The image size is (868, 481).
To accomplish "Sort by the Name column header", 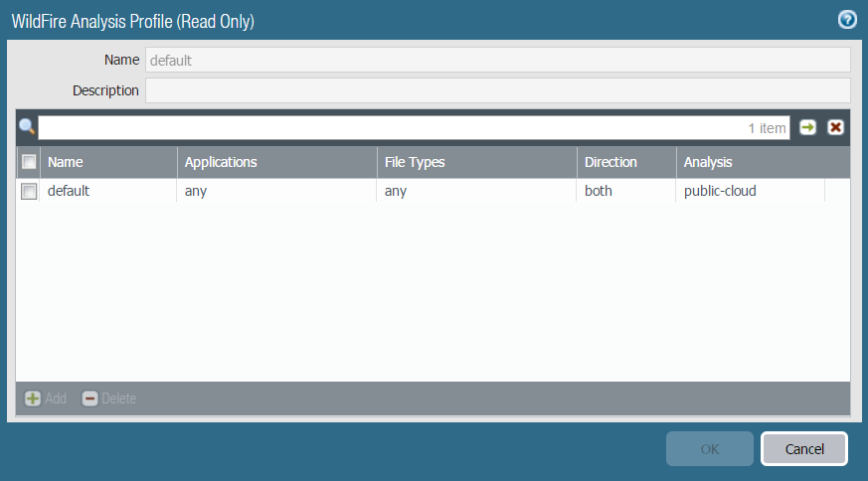I will pos(108,162).
